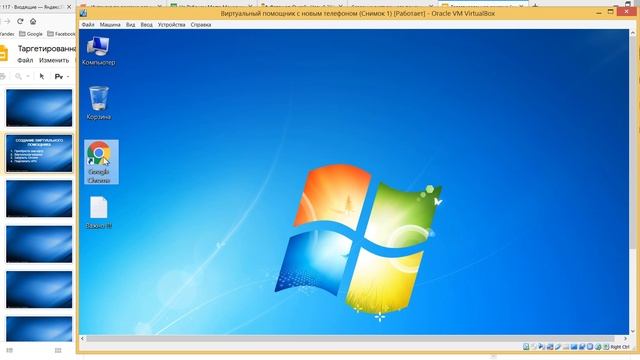
Task: Click the Таргетированная presentation title
Action: (x=47, y=49)
